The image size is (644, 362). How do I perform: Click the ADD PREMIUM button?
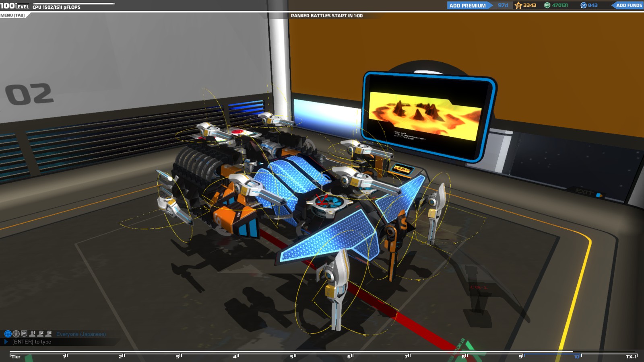coord(469,5)
